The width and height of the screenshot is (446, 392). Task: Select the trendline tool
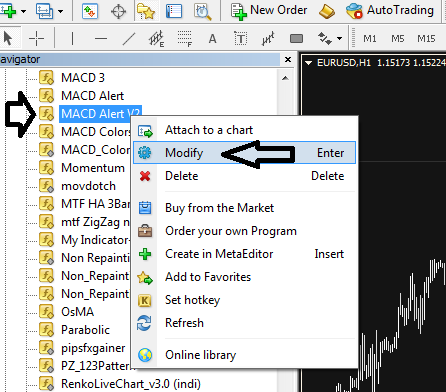point(129,39)
